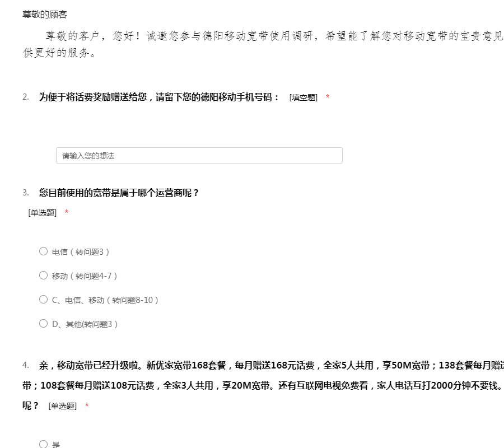Click the 电信（转问题3）option label
Image resolution: width=504 pixels, height=448 pixels.
[81, 252]
